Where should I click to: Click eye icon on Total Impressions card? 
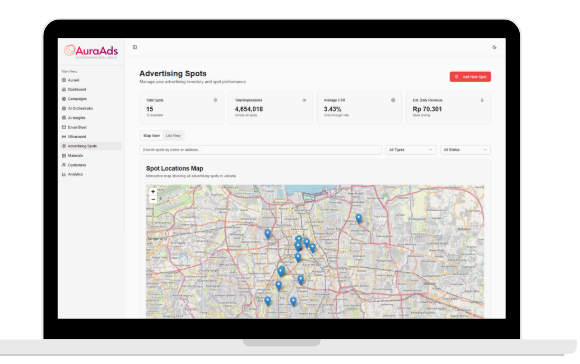click(x=304, y=100)
